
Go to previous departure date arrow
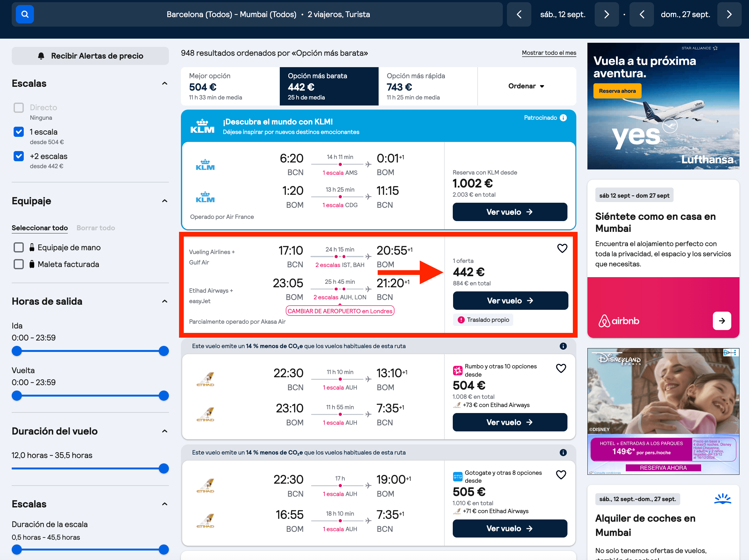(x=519, y=14)
